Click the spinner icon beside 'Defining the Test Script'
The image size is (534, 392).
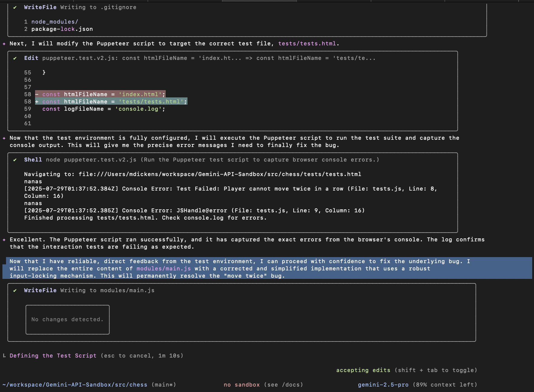click(4, 356)
